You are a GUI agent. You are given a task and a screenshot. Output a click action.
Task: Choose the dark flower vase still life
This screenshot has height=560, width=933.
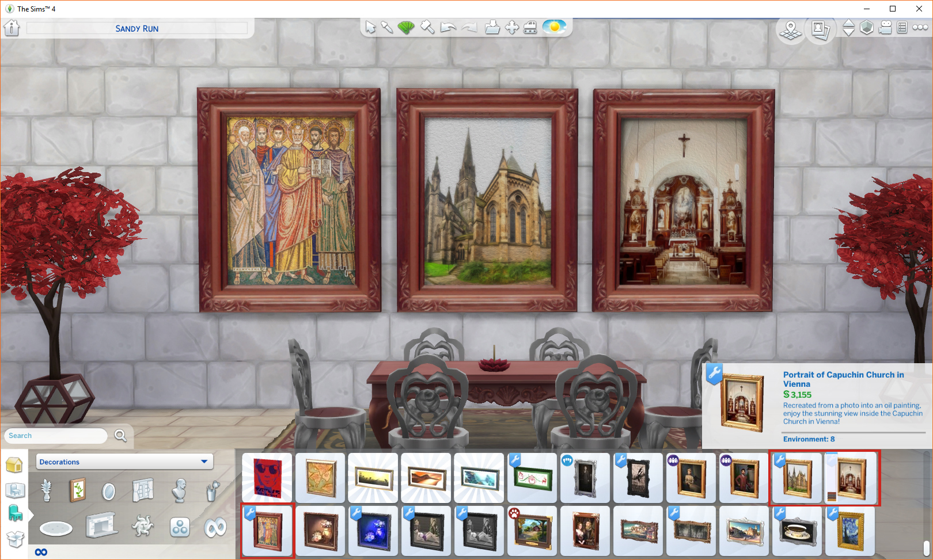(320, 531)
